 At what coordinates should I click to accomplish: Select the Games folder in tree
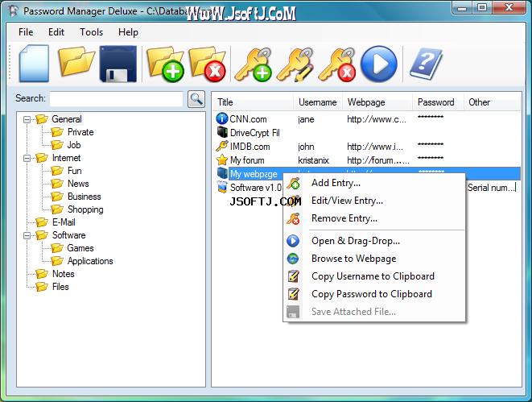pos(80,248)
